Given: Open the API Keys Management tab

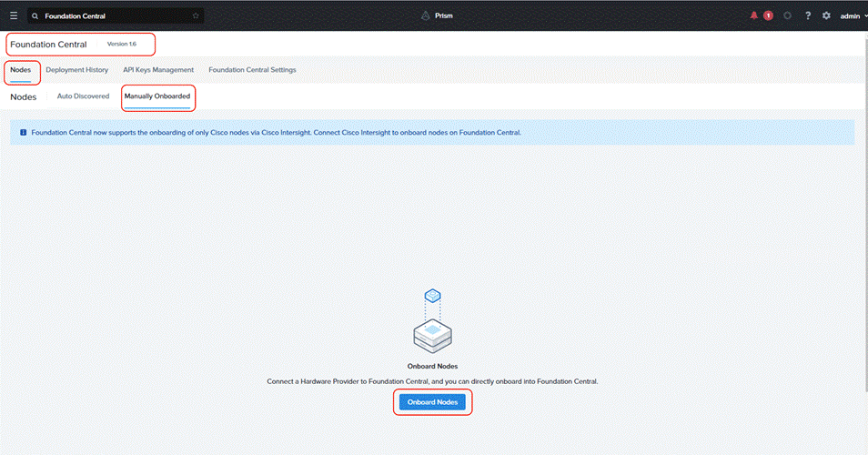Looking at the screenshot, I should 158,70.
